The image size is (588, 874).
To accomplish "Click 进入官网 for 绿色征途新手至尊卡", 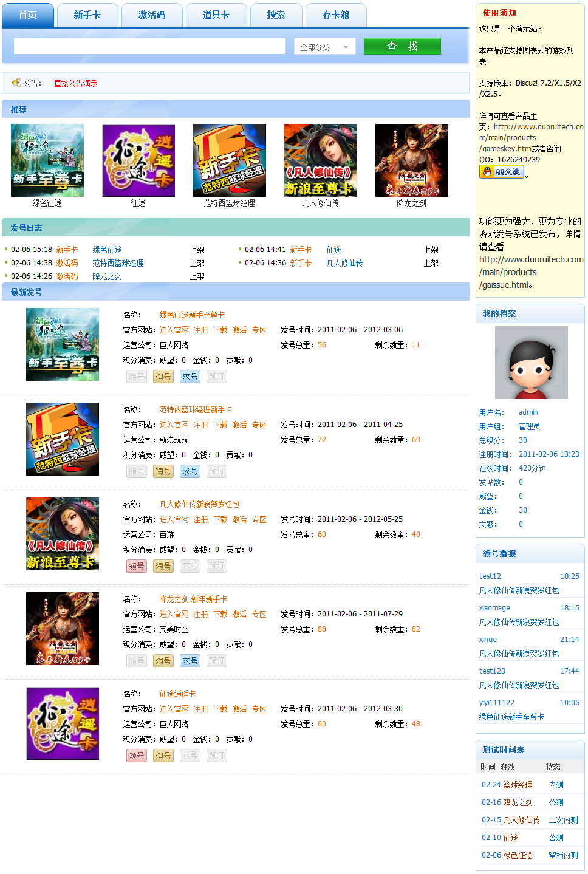I will click(174, 330).
